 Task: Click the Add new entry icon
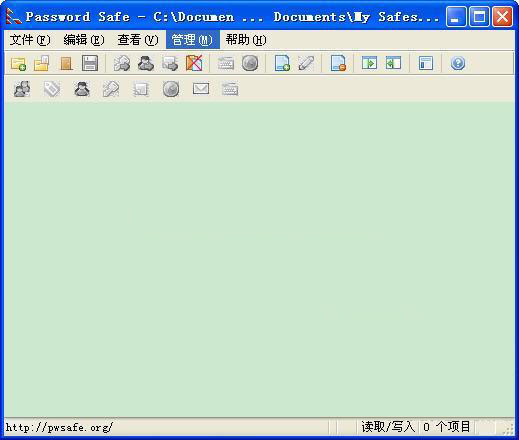tap(282, 63)
